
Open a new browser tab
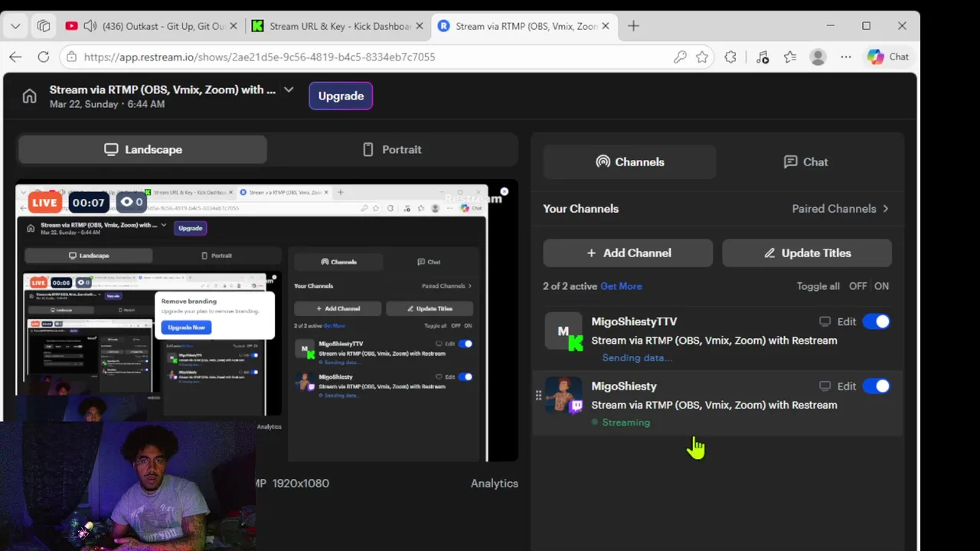pyautogui.click(x=633, y=26)
